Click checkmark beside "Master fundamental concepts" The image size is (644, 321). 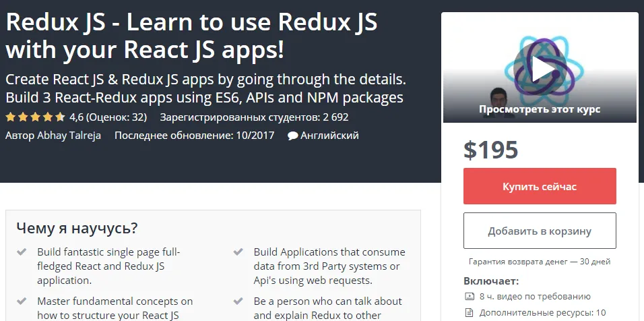(22, 301)
